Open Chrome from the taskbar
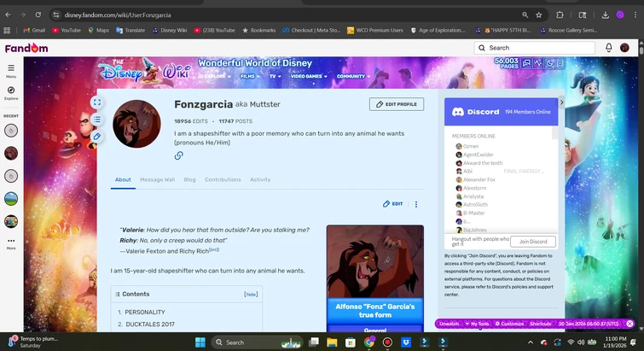Viewport: 644px width, 351px height. pyautogui.click(x=368, y=342)
